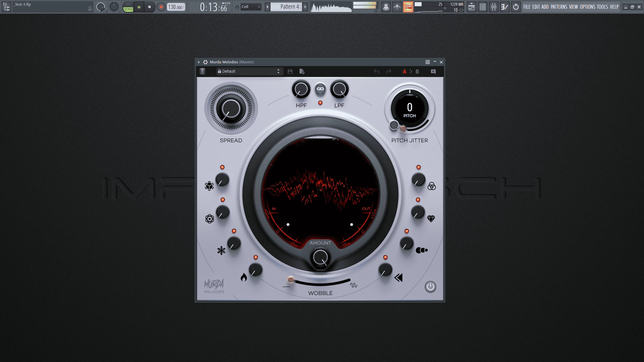644x362 pixels.
Task: Click the WOBBLE slider handle
Action: (x=291, y=280)
